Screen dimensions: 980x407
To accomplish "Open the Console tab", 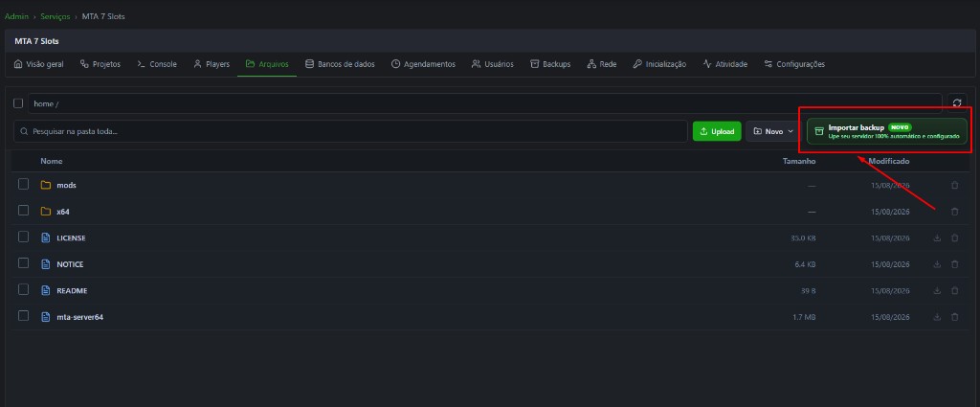I will (x=157, y=64).
